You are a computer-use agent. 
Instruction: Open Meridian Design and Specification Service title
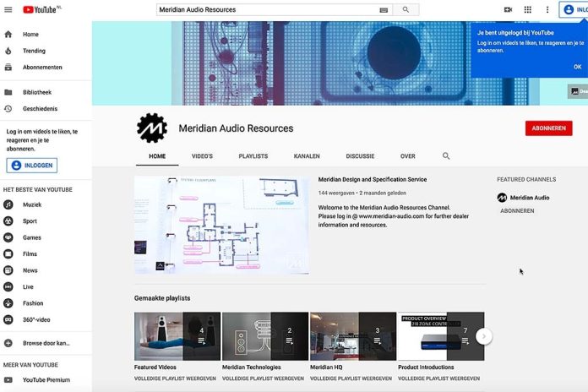[373, 180]
